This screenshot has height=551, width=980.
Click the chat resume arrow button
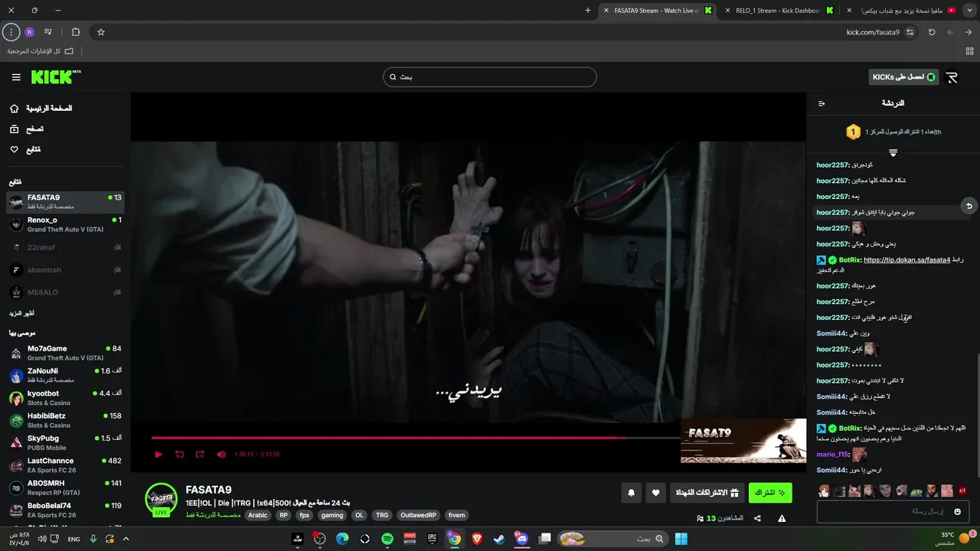click(x=969, y=206)
